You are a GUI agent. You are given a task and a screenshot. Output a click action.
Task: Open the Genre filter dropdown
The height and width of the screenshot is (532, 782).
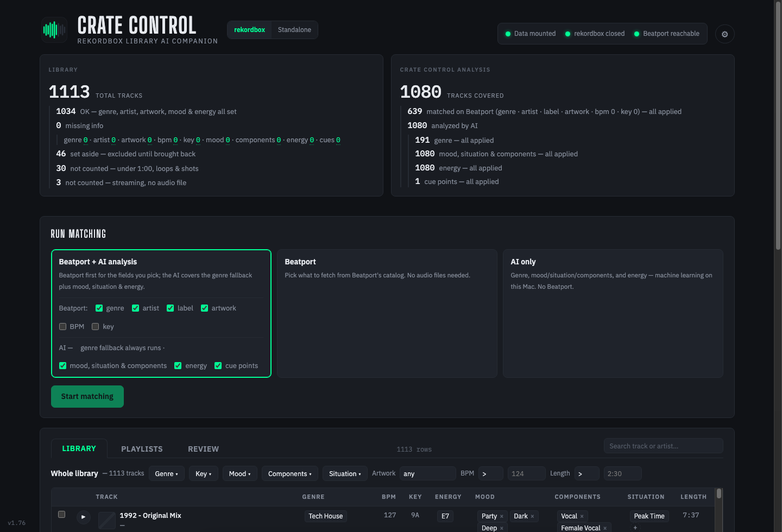tap(166, 473)
